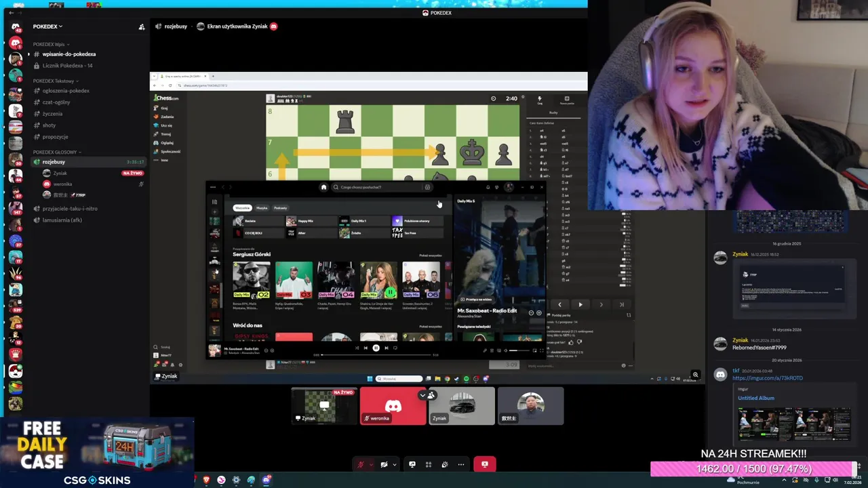Screen dimensions: 868x488
Task: Open Spotify library icon in sidebar
Action: 214,202
